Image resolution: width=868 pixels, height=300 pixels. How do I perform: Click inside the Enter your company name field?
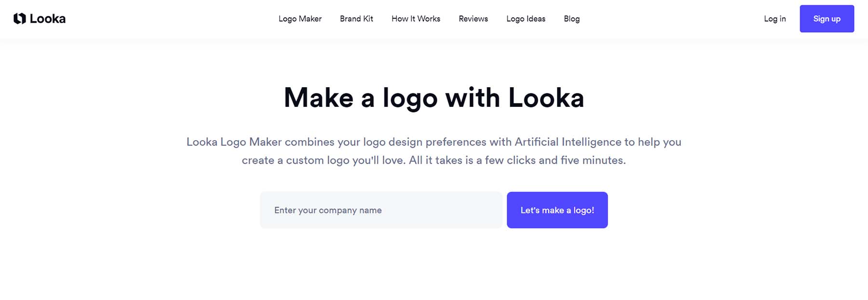(381, 210)
